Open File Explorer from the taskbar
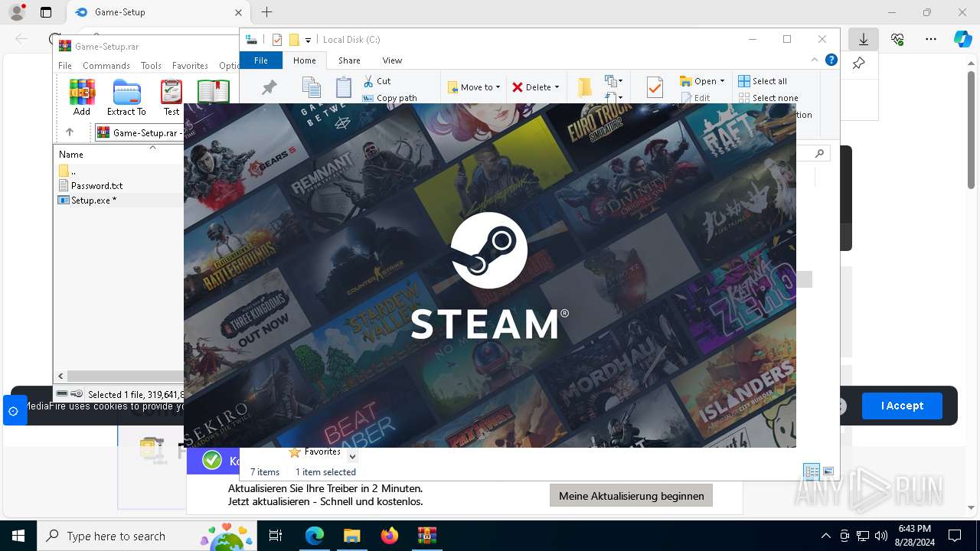The width and height of the screenshot is (980, 551). (351, 536)
